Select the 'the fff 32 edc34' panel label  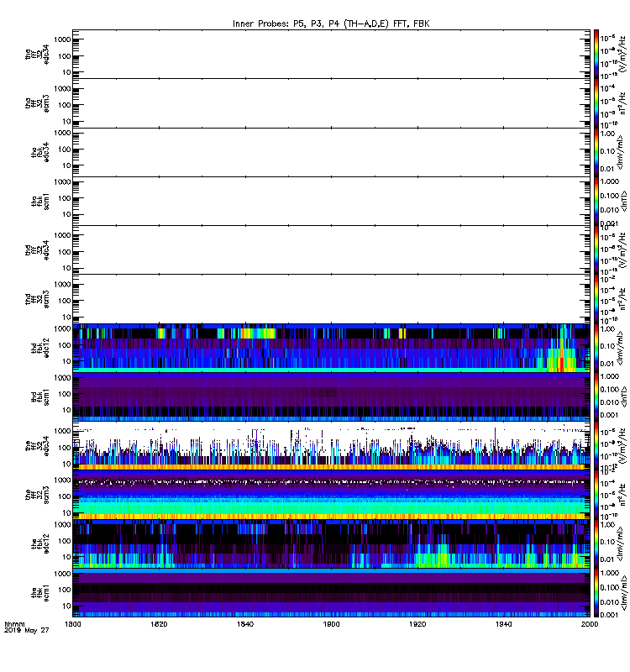click(37, 446)
